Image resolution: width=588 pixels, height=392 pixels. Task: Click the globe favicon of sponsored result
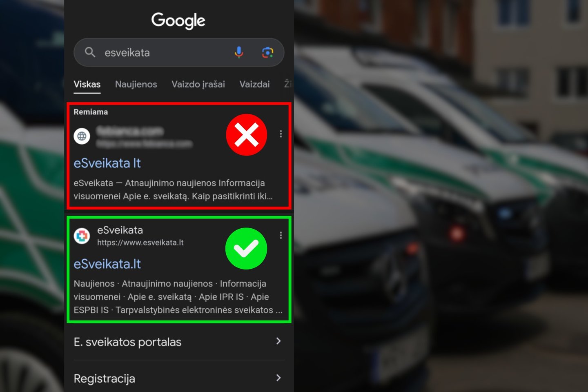tap(82, 136)
